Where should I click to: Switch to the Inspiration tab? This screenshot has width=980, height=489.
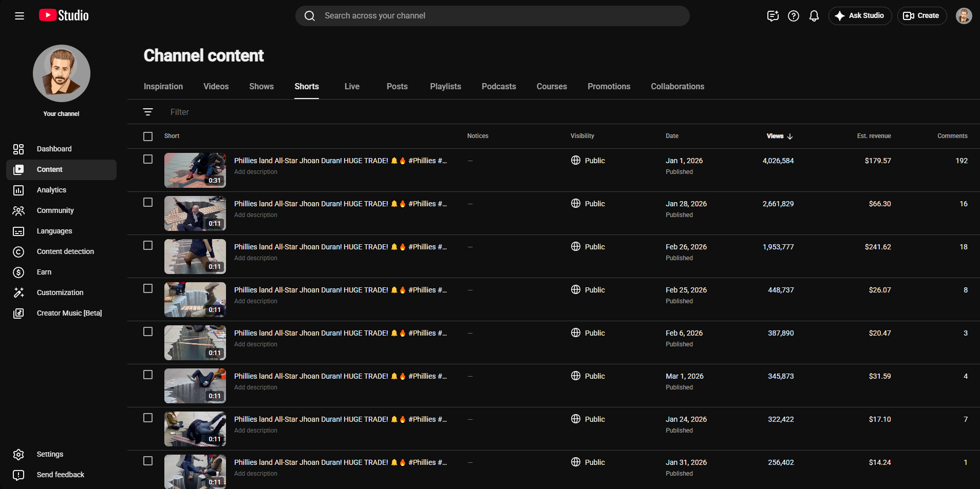coord(163,86)
